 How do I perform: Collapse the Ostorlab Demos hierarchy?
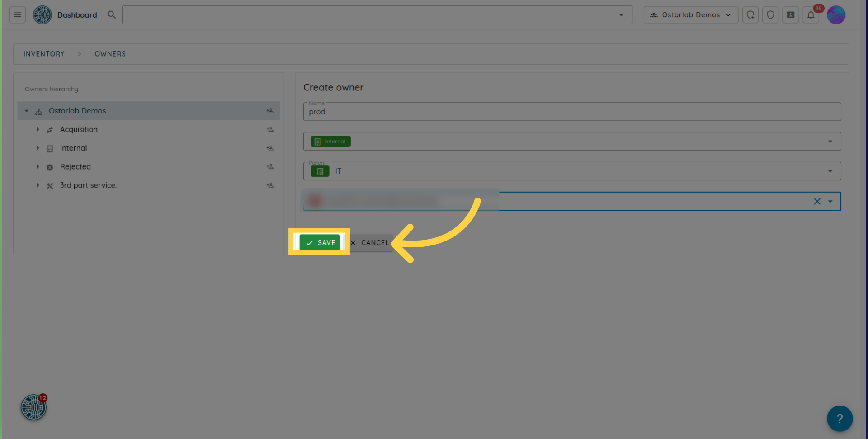[27, 111]
